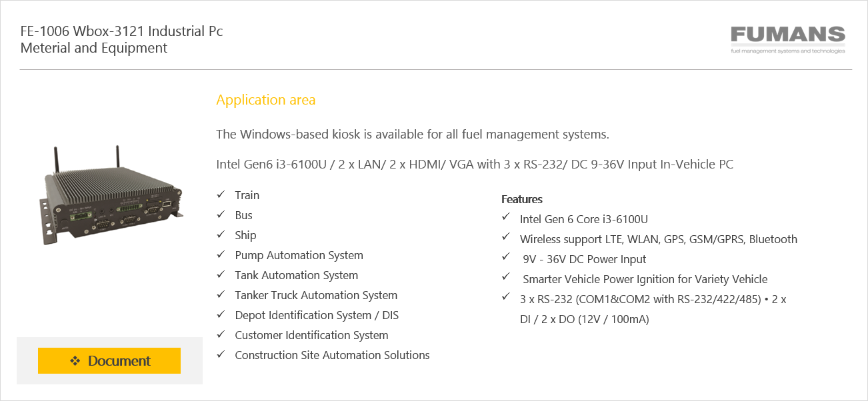Viewport: 868px width, 401px height.
Task: Click Depot Identification System / DIS text
Action: click(317, 315)
